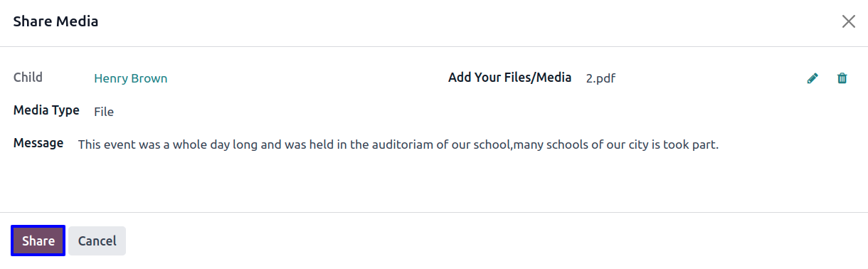This screenshot has height=269, width=868.
Task: Click into the Message text field
Action: point(398,145)
